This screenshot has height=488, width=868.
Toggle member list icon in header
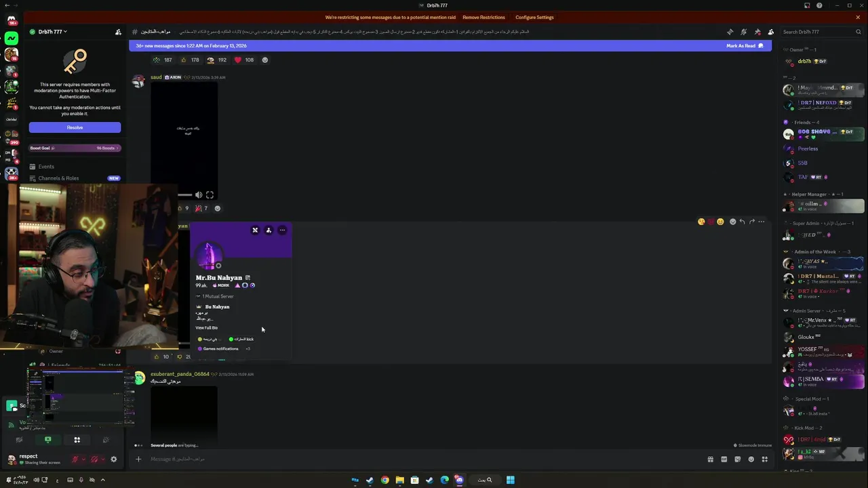(771, 32)
